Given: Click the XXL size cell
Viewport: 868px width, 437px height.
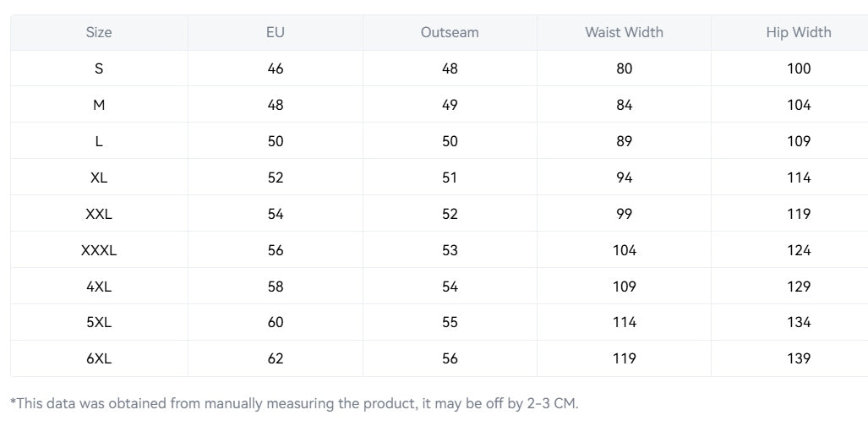Looking at the screenshot, I should (99, 214).
